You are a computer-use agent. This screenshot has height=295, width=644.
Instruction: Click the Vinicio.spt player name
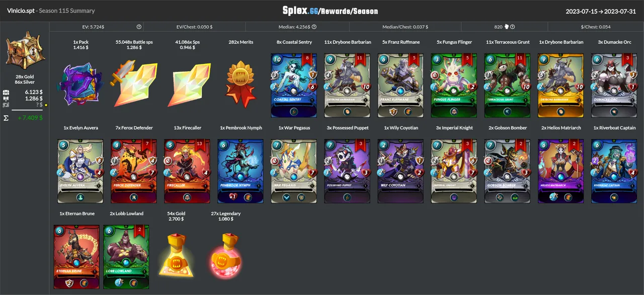click(x=21, y=11)
